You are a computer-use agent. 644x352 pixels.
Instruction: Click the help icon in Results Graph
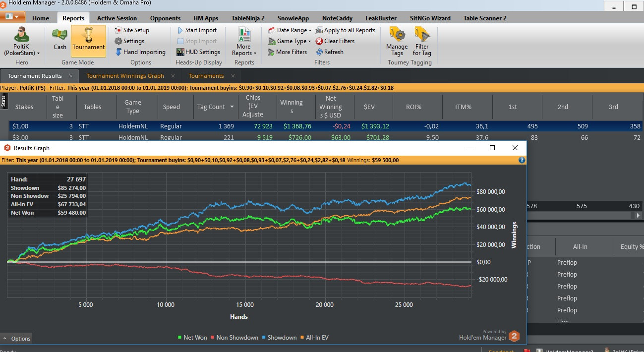[522, 160]
